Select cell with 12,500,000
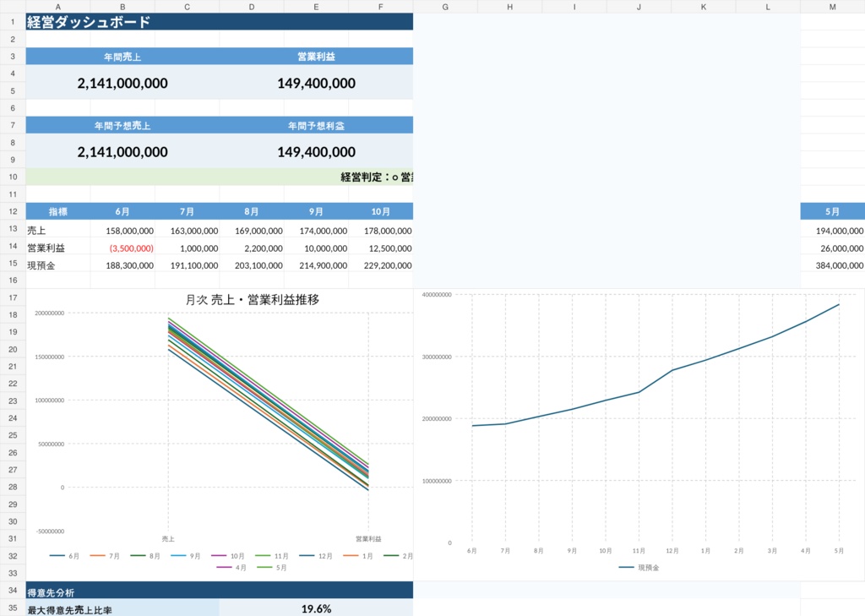The image size is (865, 616). click(x=381, y=248)
